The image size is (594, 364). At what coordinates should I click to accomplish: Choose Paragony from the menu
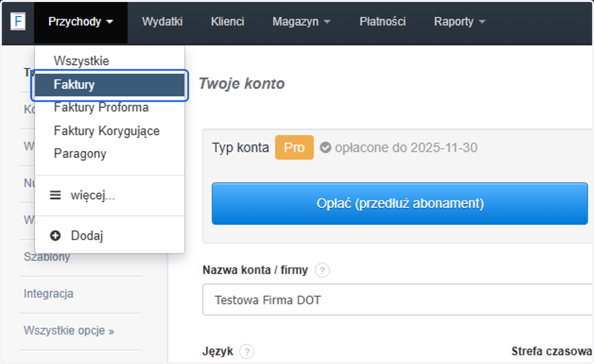[x=110, y=154]
